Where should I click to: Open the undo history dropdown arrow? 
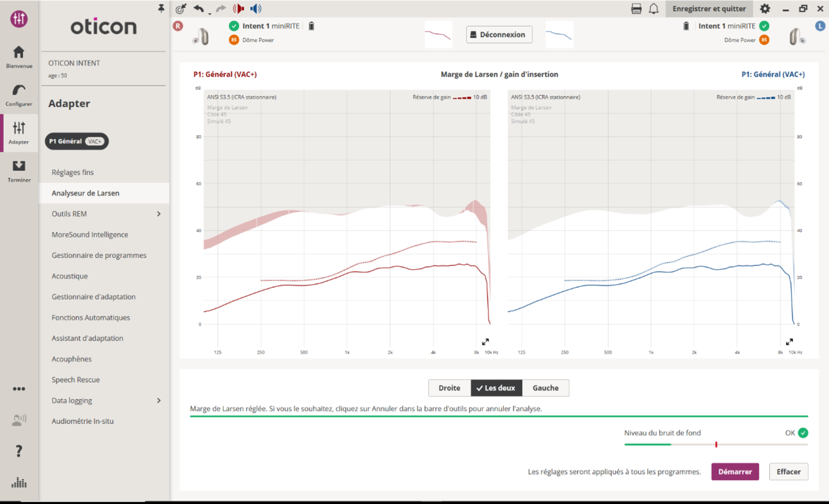209,13
